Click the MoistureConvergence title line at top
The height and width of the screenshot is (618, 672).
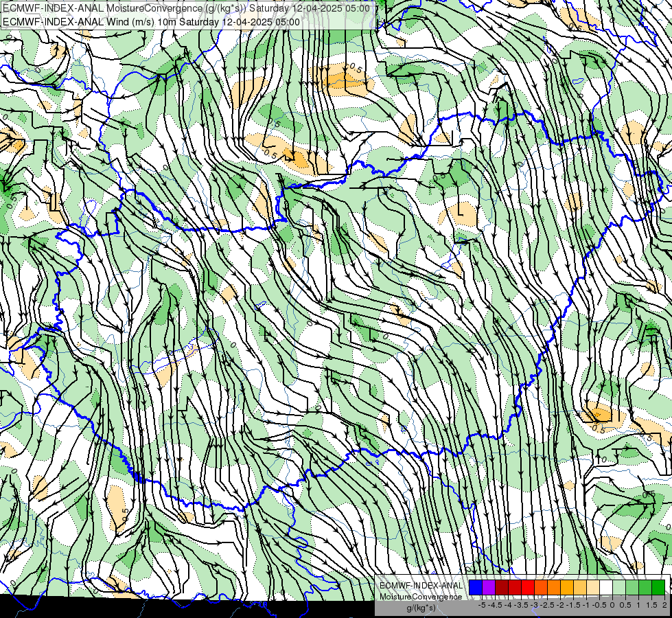[186, 8]
